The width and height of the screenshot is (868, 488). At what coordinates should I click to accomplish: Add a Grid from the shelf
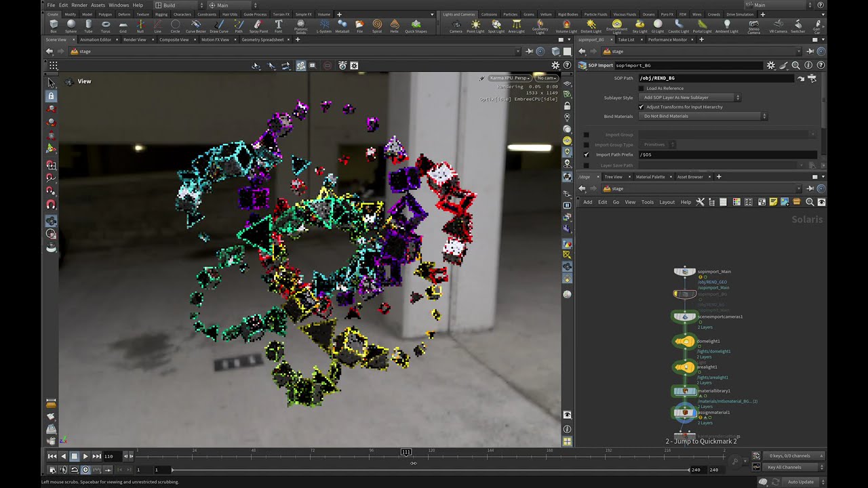pyautogui.click(x=123, y=26)
